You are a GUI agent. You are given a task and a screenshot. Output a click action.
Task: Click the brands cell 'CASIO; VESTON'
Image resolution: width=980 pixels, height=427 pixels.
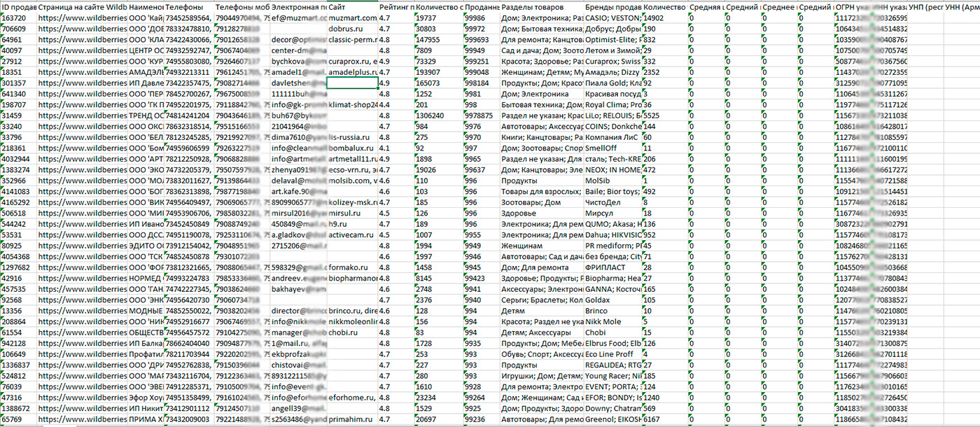612,17
